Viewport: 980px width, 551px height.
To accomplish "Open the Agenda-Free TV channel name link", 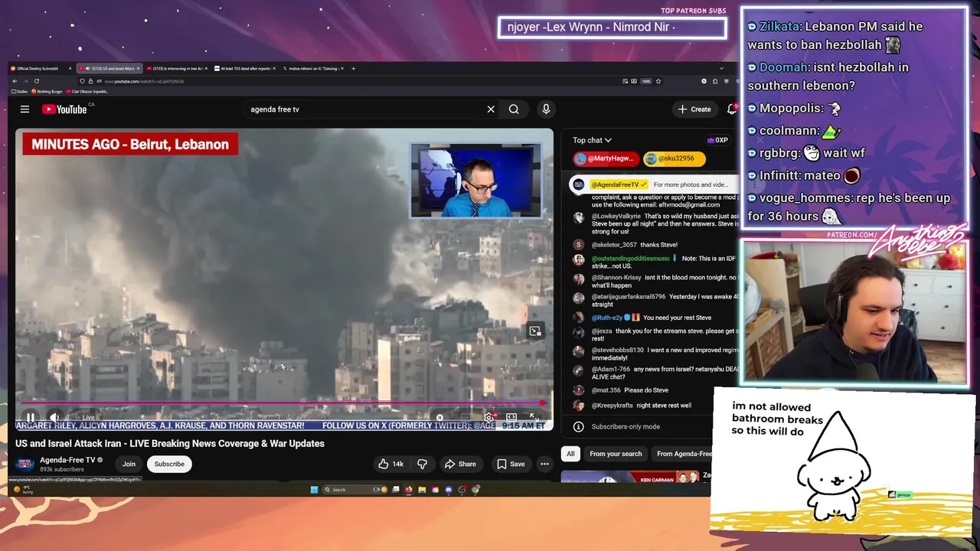I will (67, 460).
